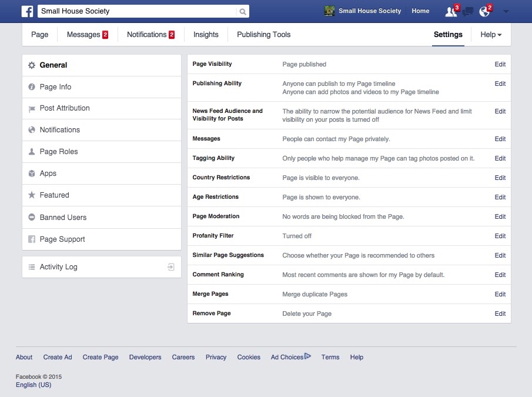532x397 pixels.
Task: Click Small House Society profile thumbnail
Action: coord(329,11)
